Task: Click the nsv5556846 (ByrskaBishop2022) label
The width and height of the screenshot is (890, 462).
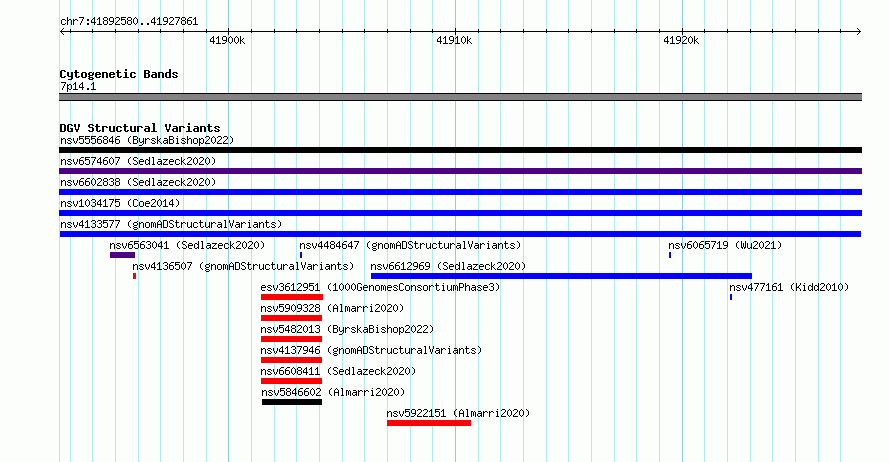Action: click(x=147, y=140)
